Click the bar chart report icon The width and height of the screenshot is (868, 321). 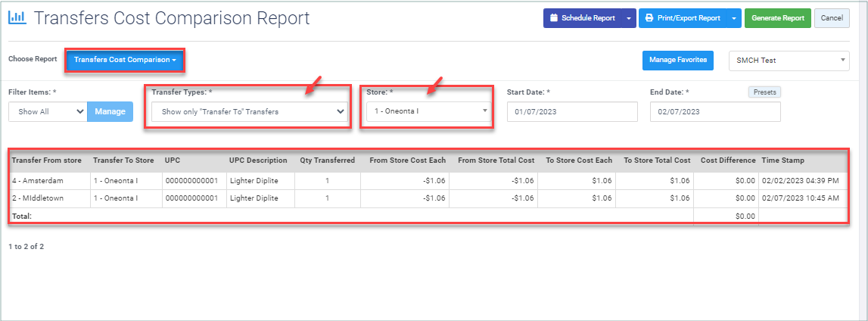pos(17,17)
